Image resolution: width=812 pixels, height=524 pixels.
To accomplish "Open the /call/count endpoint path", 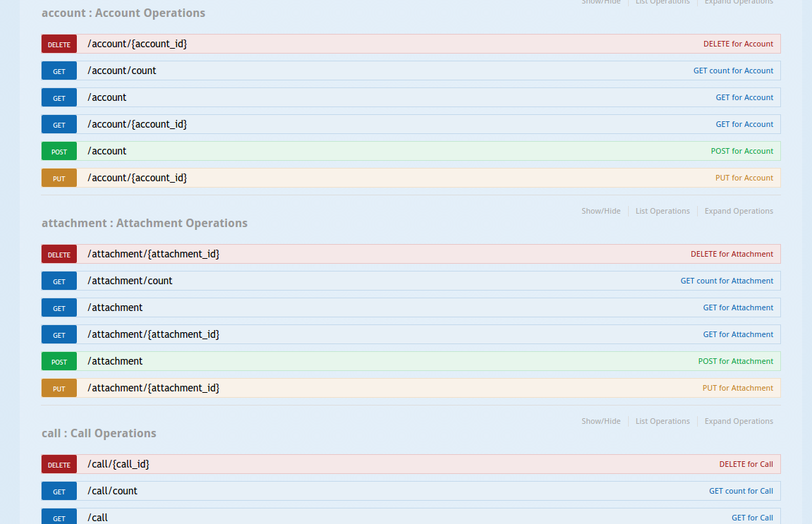I will coord(112,491).
